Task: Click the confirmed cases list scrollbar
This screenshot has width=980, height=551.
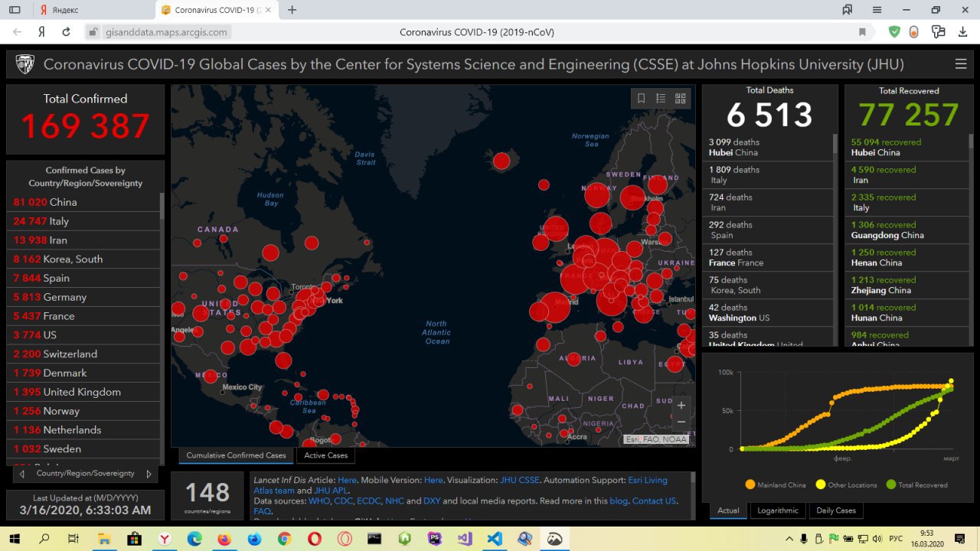Action: [162, 207]
